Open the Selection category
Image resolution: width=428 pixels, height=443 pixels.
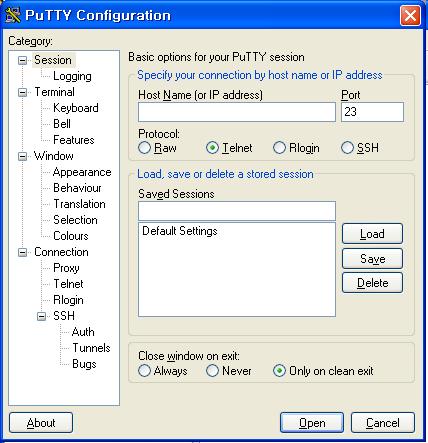75,220
